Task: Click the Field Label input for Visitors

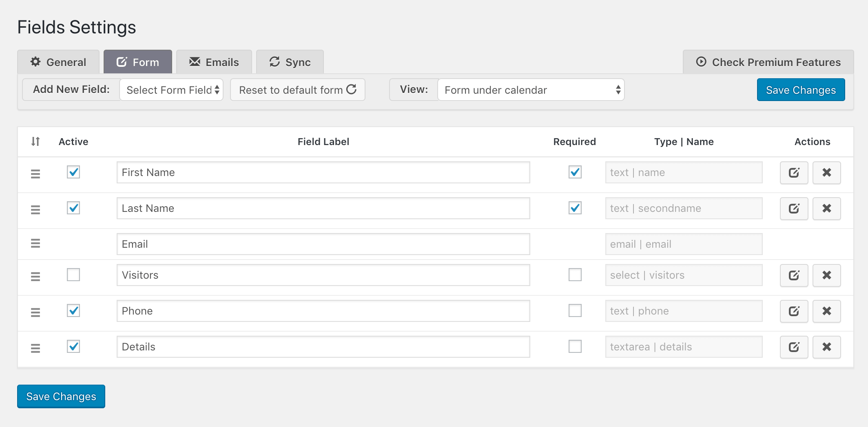Action: click(323, 275)
